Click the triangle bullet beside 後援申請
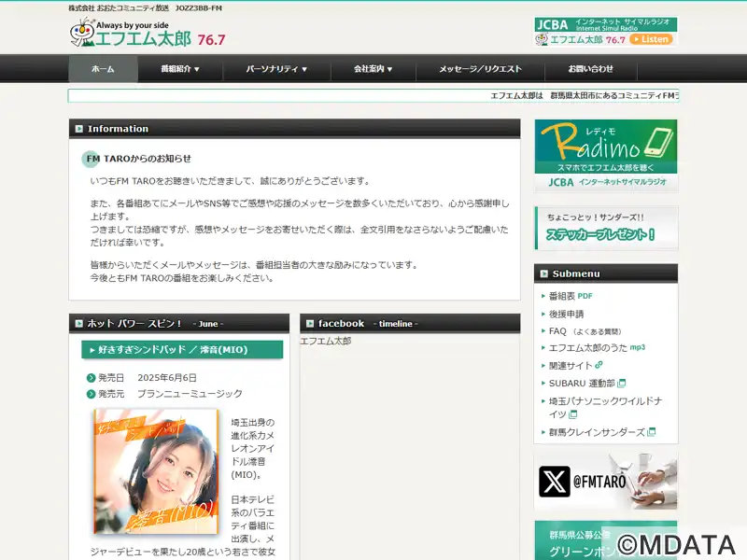 pos(543,314)
